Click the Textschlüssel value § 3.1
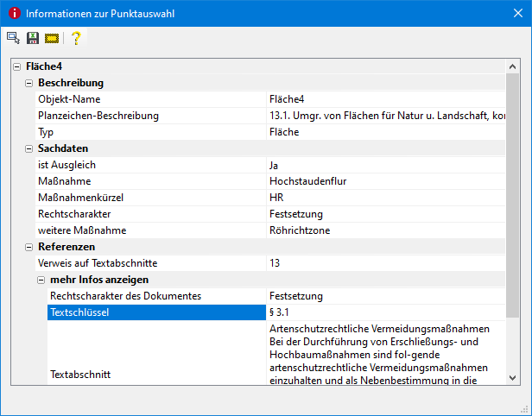Screen dimensions: 532x416 (282, 312)
